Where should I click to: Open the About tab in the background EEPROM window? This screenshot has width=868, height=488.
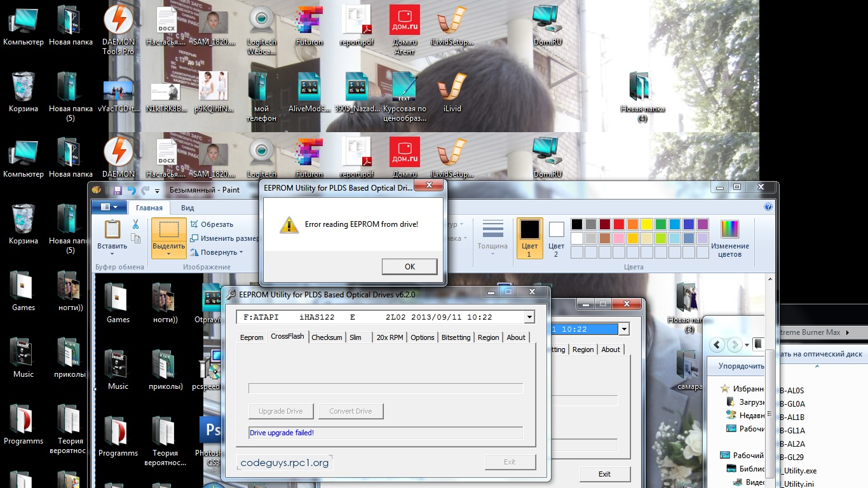[611, 349]
